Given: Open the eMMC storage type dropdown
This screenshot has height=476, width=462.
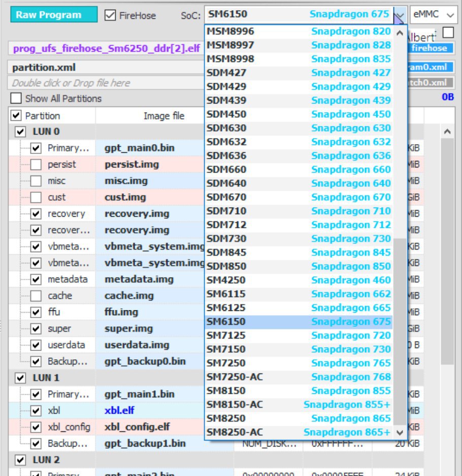Looking at the screenshot, I should pyautogui.click(x=434, y=15).
